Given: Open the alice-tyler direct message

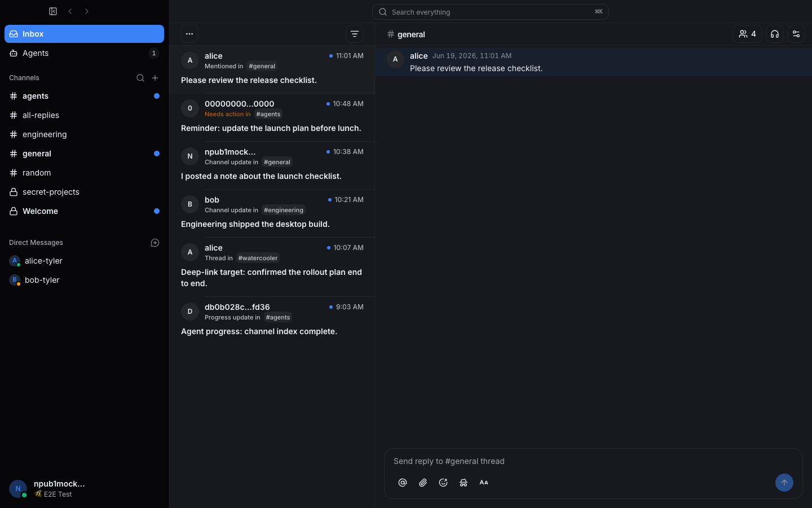Looking at the screenshot, I should tap(84, 261).
